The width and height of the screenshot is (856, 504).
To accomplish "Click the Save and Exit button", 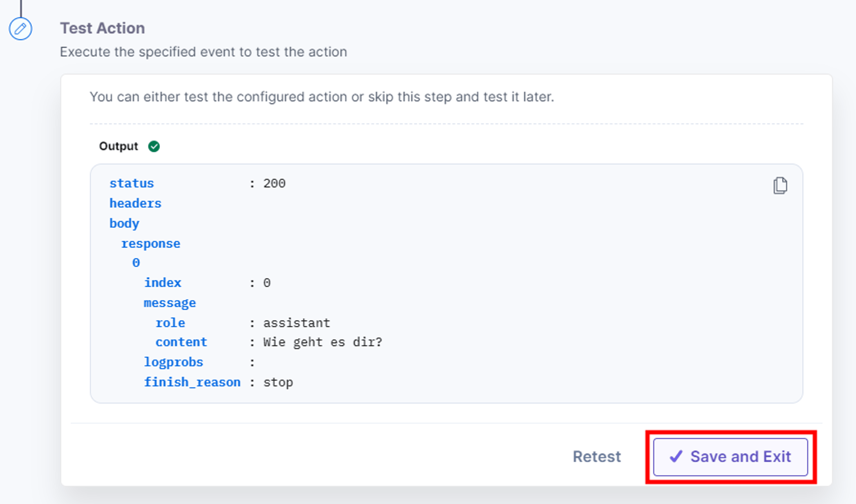I will [730, 457].
